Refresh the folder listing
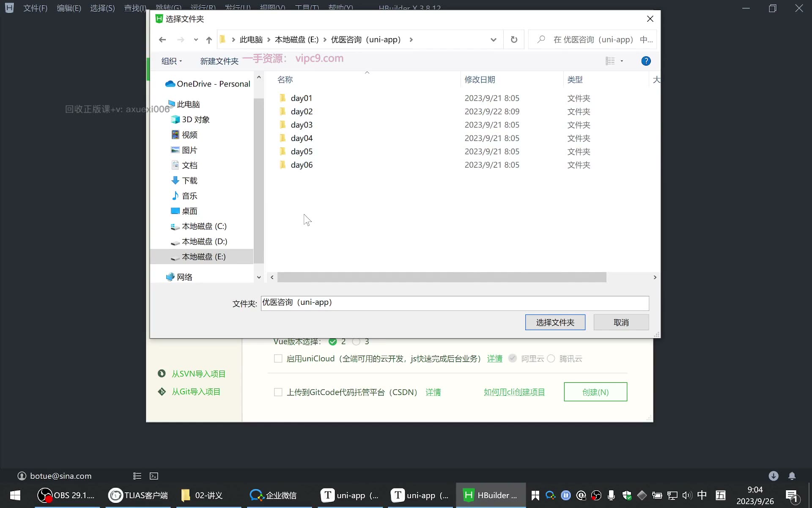The width and height of the screenshot is (812, 508). point(514,40)
